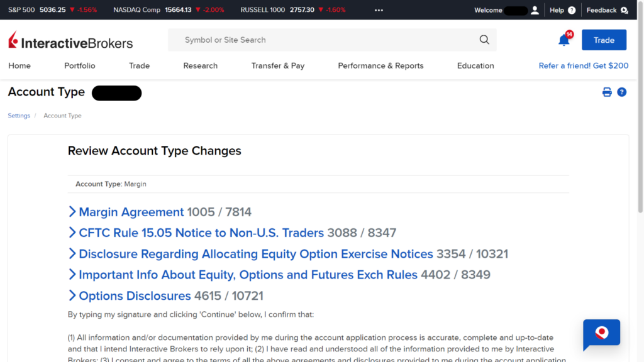Image resolution: width=644 pixels, height=362 pixels.
Task: Click the Review Account Type Changes heading
Action: tap(155, 151)
